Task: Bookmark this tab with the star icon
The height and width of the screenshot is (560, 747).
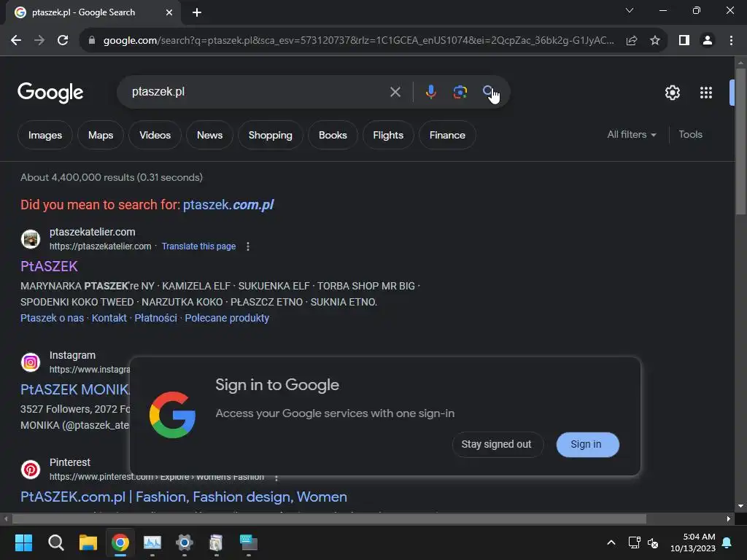Action: pos(655,41)
